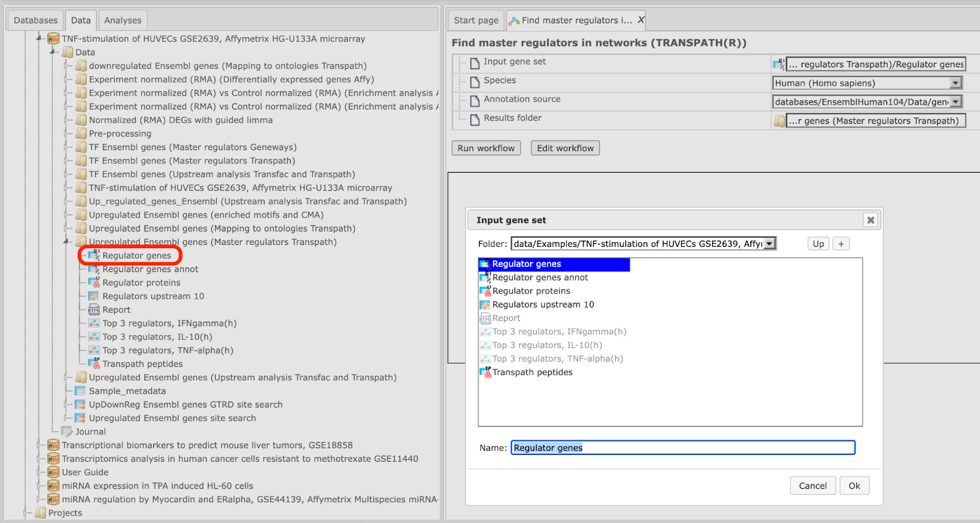Screen dimensions: 980x523
Task: Select Regulators upstream 10 in dialog list
Action: [543, 304]
